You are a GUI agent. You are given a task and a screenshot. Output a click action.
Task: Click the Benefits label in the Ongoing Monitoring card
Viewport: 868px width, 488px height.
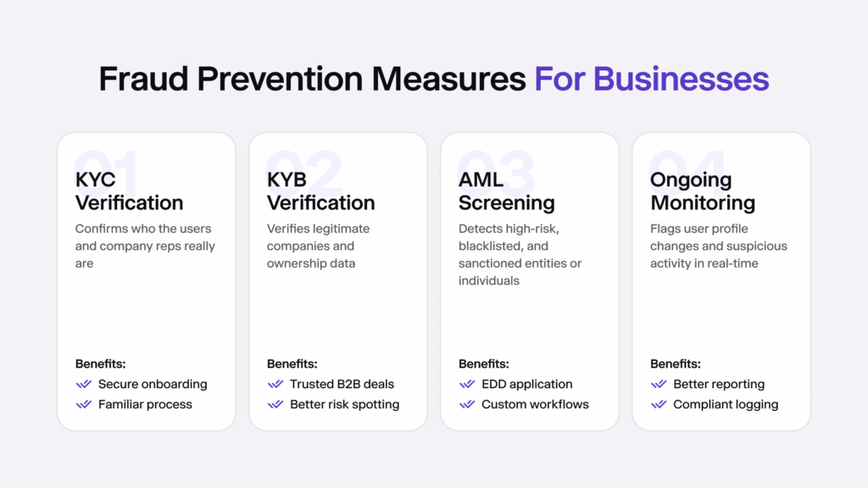676,363
